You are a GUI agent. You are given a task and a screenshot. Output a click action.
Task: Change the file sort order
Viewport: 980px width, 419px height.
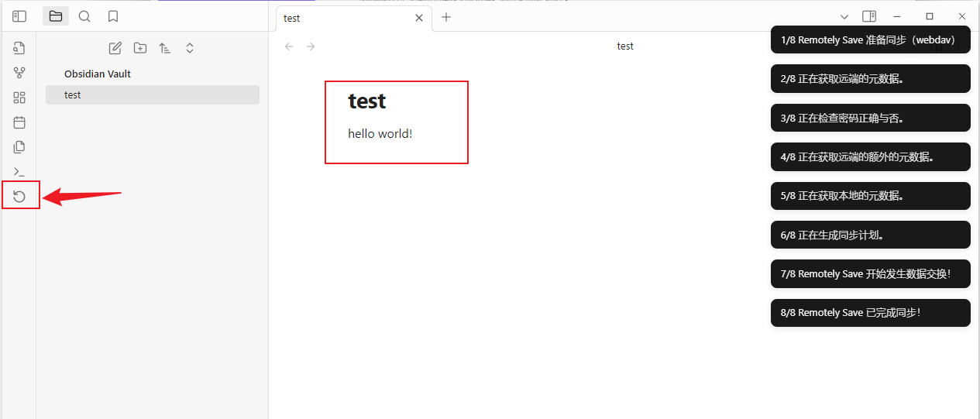pyautogui.click(x=165, y=48)
